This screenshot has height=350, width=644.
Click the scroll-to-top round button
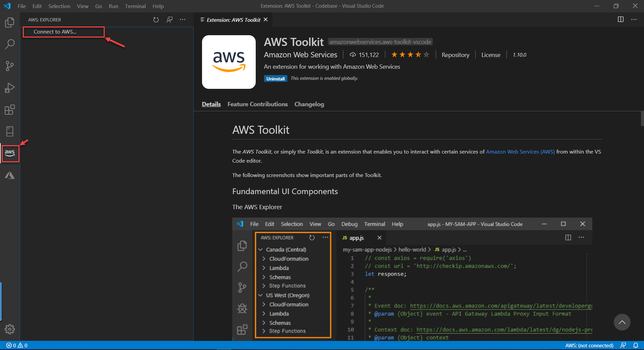(622, 322)
